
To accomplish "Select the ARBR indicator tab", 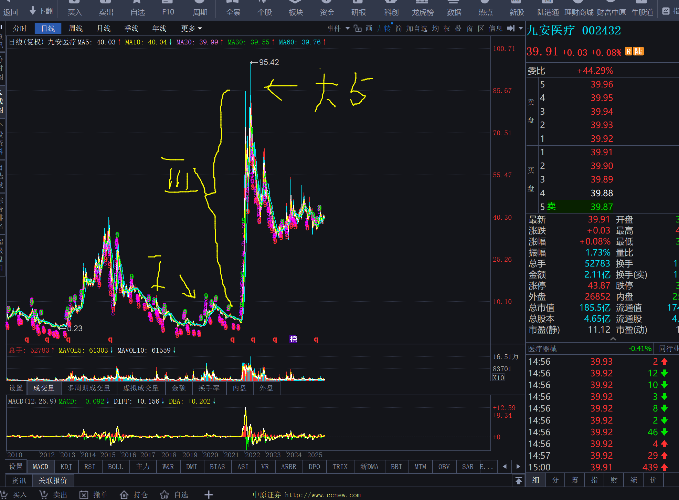I will coord(288,466).
